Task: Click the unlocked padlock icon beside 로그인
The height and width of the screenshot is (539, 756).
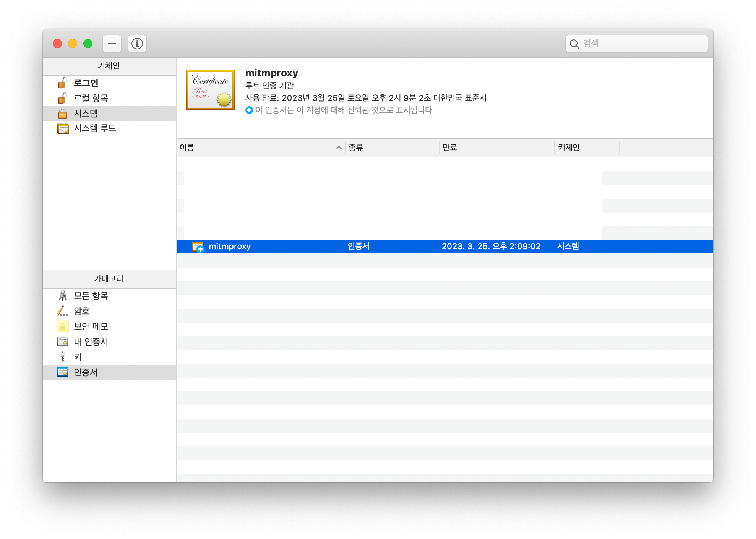Action: (x=62, y=83)
